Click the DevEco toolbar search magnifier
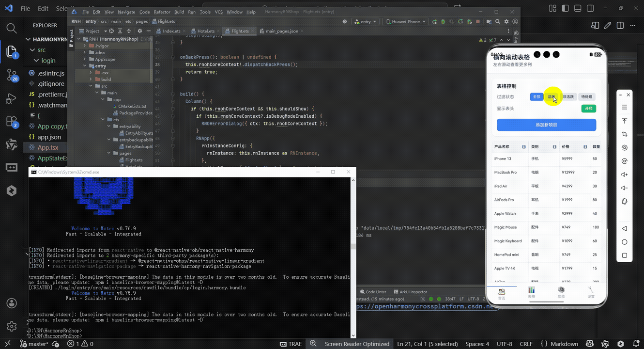Screen dimensions: 644x349 pos(498,22)
